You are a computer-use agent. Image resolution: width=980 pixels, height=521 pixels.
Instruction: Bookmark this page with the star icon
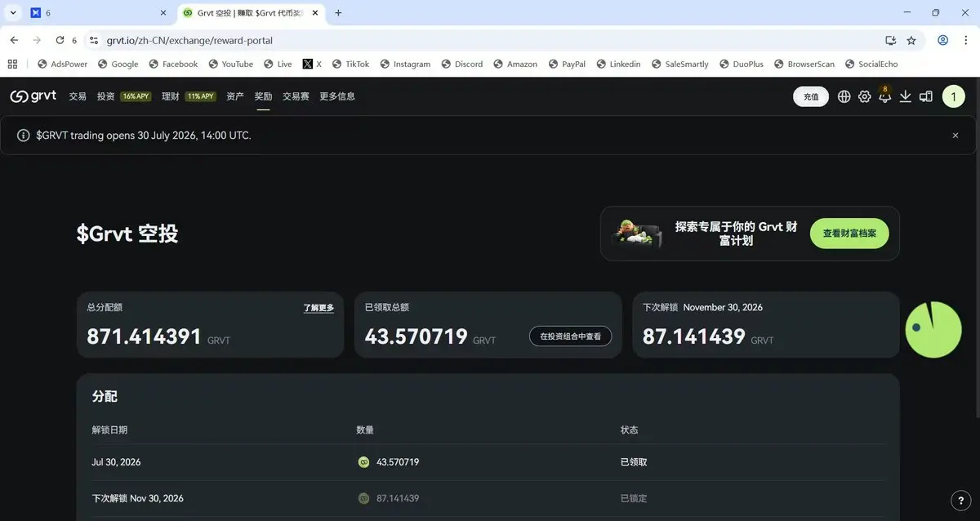click(911, 40)
